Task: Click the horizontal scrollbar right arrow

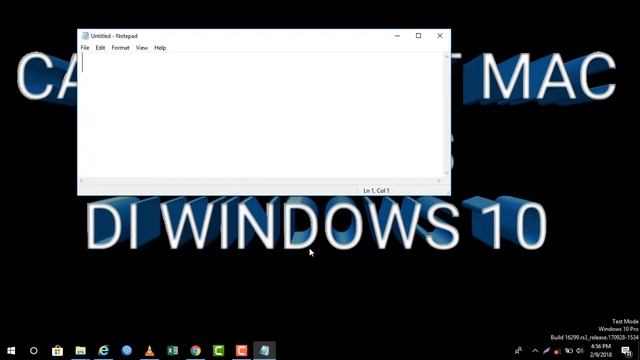Action: point(439,180)
